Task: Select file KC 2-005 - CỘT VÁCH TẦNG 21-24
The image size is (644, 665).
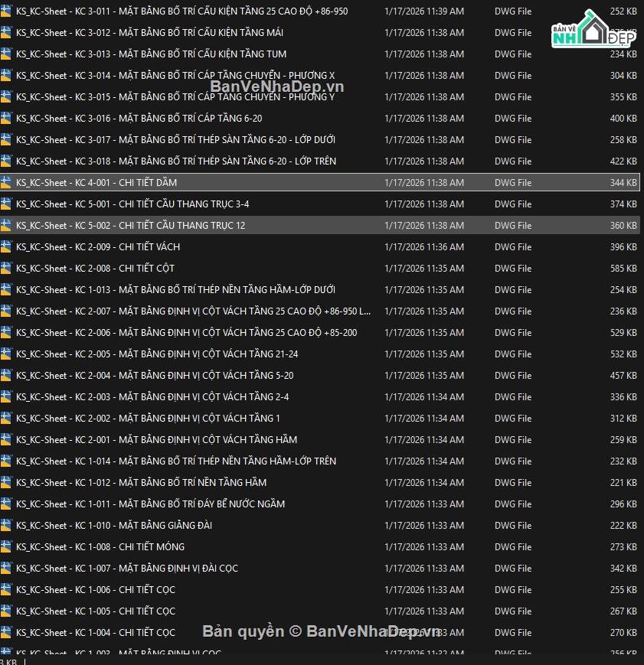Action: coord(157,354)
